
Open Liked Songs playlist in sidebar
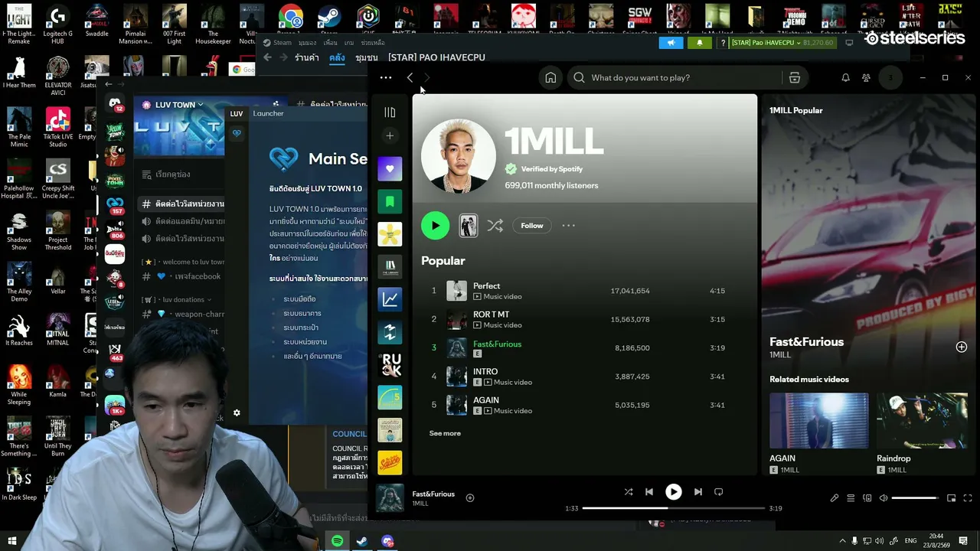[x=390, y=168]
